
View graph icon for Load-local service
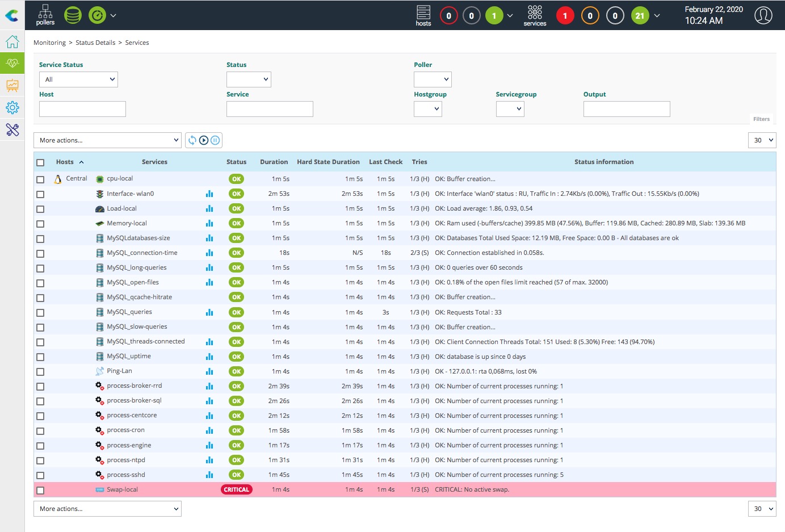click(x=209, y=209)
